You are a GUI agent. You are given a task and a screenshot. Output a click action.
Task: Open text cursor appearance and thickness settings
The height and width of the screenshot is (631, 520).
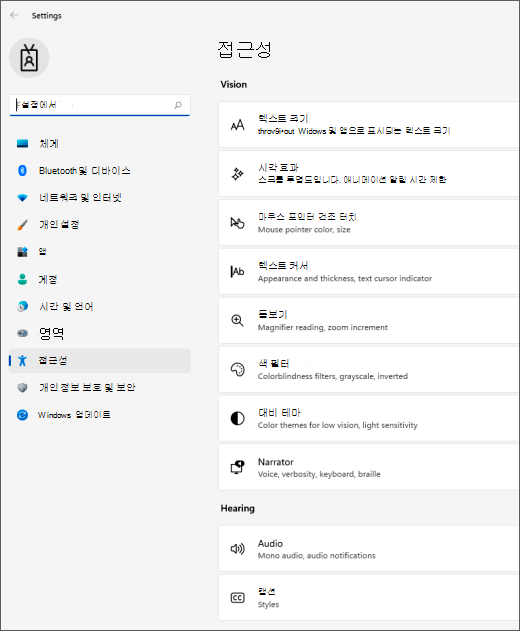coord(369,272)
